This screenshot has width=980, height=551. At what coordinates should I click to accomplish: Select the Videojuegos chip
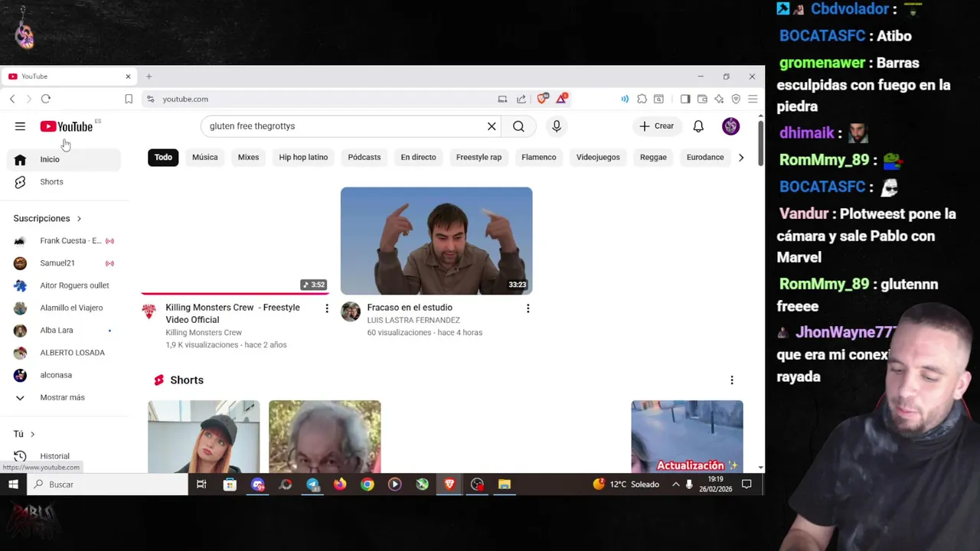tap(598, 158)
